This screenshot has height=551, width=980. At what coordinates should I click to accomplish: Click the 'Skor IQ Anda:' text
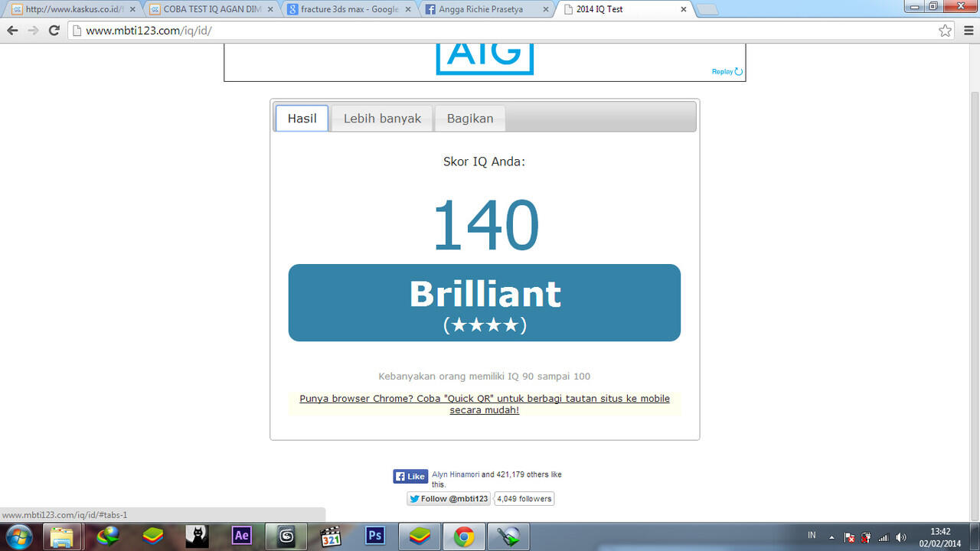pos(485,161)
